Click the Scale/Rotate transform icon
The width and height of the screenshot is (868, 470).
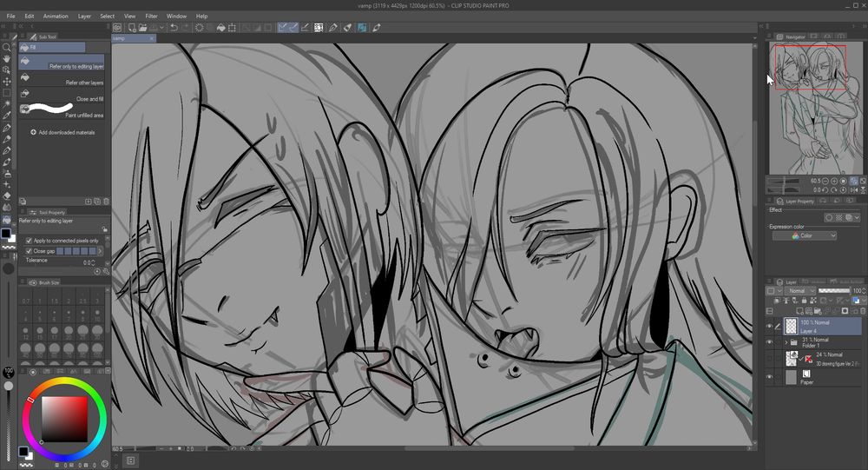(232, 27)
